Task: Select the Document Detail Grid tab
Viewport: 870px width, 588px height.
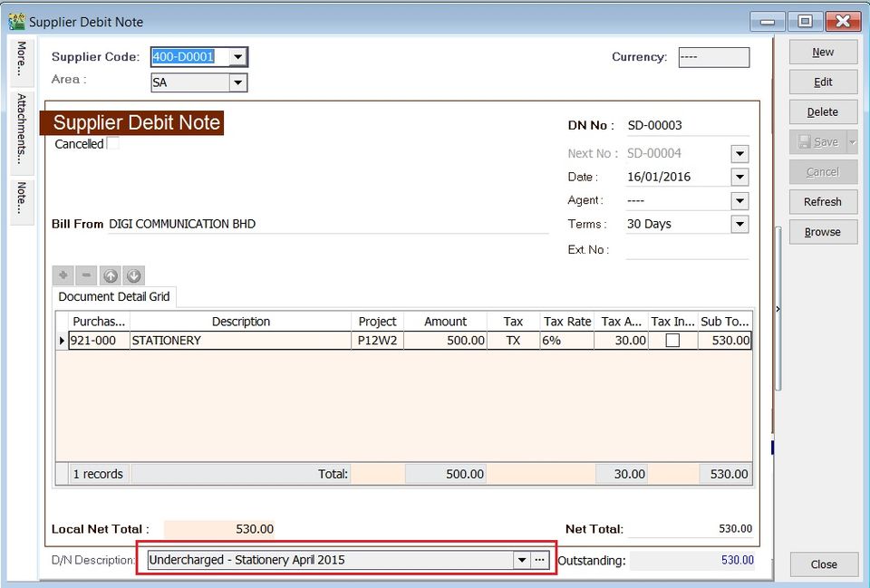Action: tap(113, 296)
